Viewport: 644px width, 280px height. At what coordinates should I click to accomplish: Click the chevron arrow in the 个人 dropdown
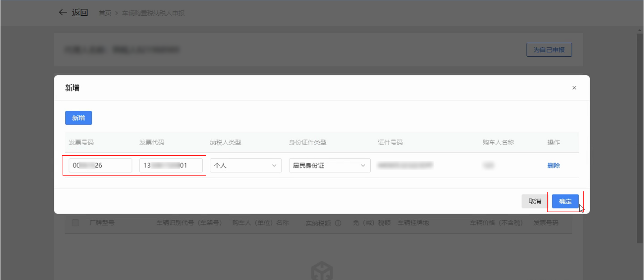coord(274,166)
